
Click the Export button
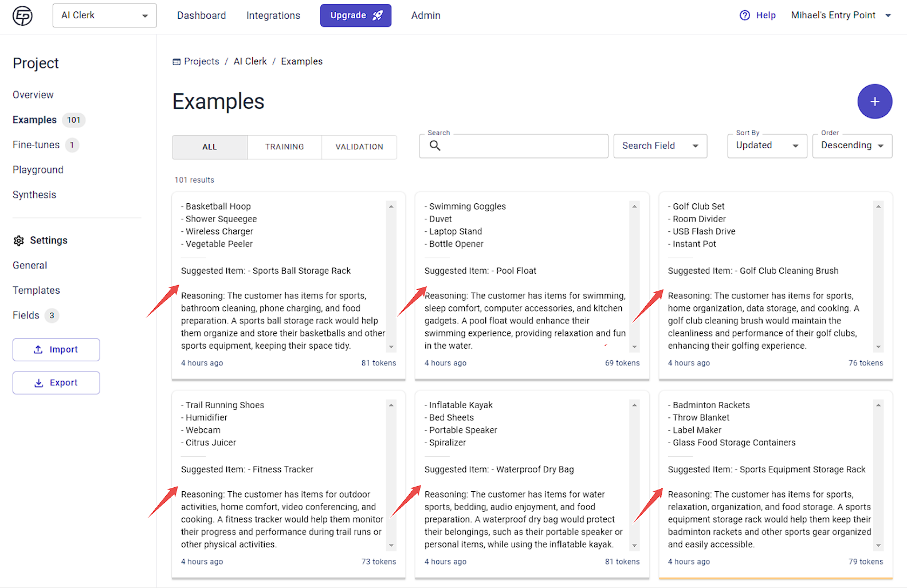[x=56, y=383]
